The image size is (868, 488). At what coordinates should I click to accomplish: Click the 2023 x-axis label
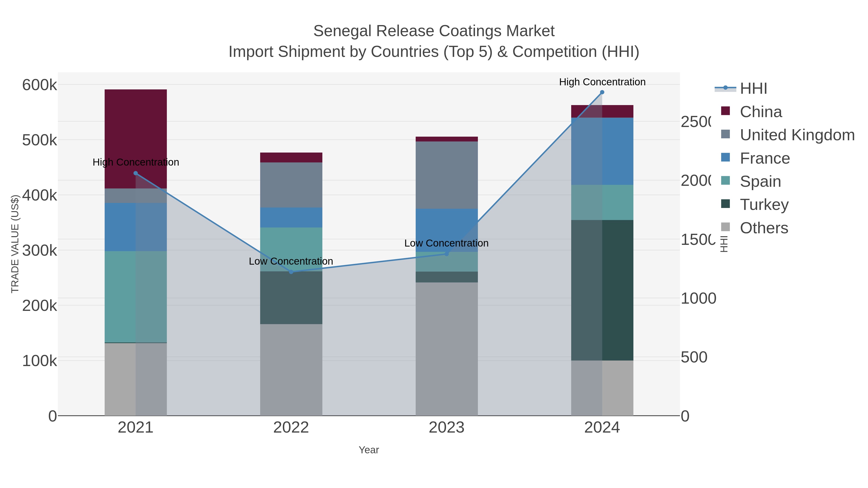447,427
